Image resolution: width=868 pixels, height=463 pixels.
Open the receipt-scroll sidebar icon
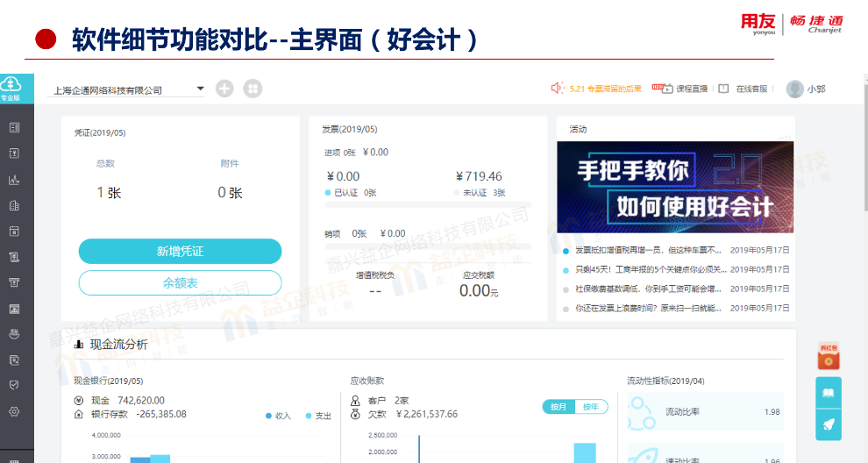pos(14,257)
